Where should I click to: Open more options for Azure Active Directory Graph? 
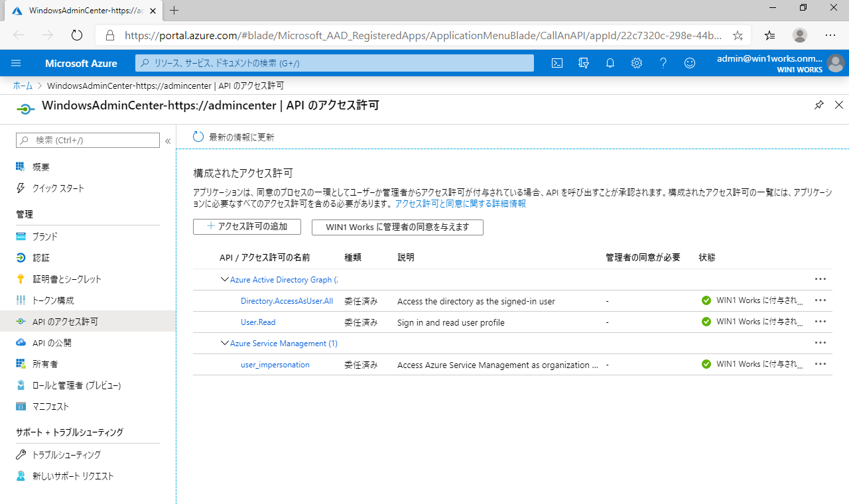(x=820, y=279)
